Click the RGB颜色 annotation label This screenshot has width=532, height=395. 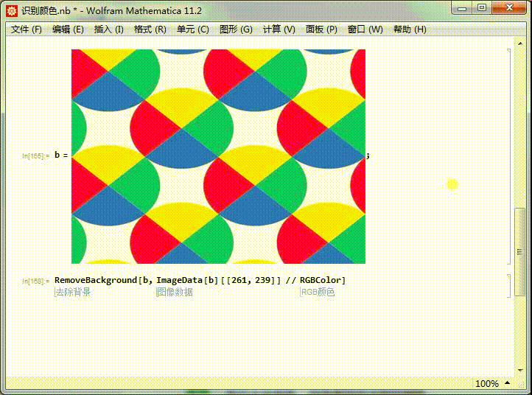[x=318, y=292]
